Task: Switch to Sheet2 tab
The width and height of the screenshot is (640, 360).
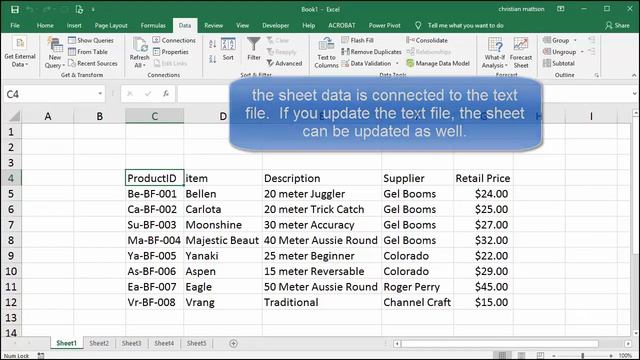Action: point(99,343)
